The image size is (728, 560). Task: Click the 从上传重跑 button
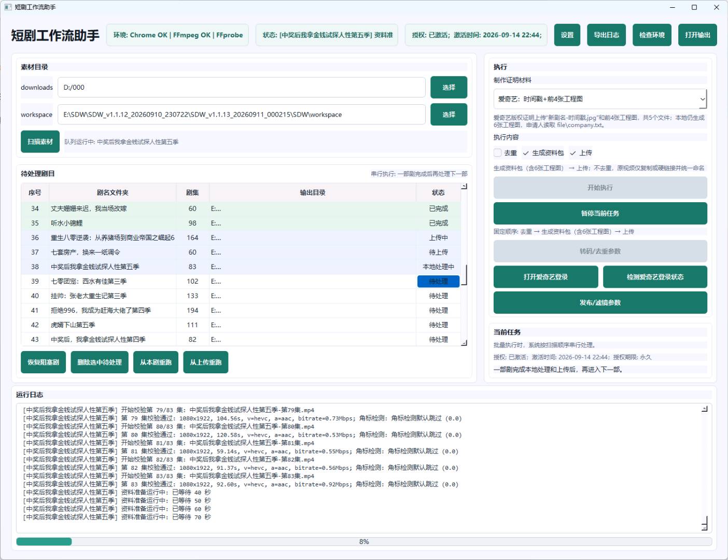[x=205, y=362]
